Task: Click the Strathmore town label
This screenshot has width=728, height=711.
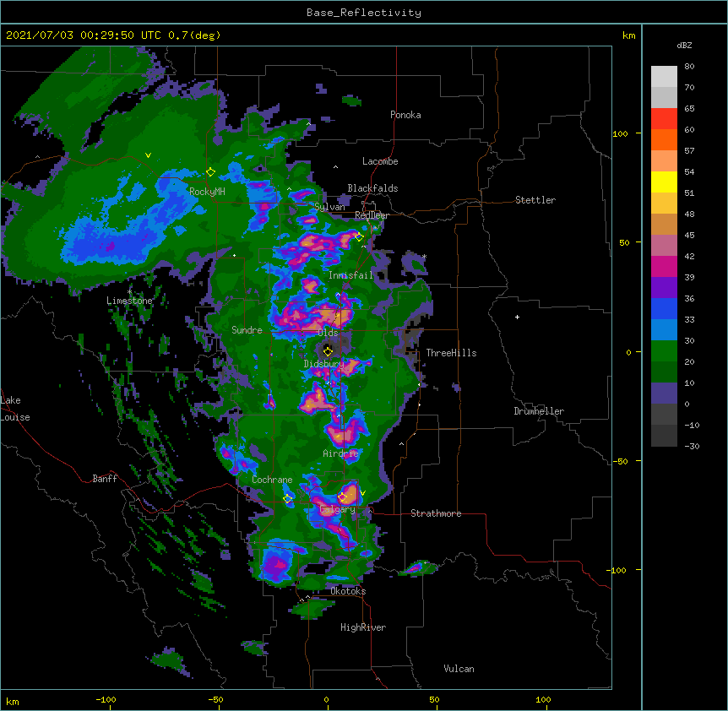Action: 436,513
